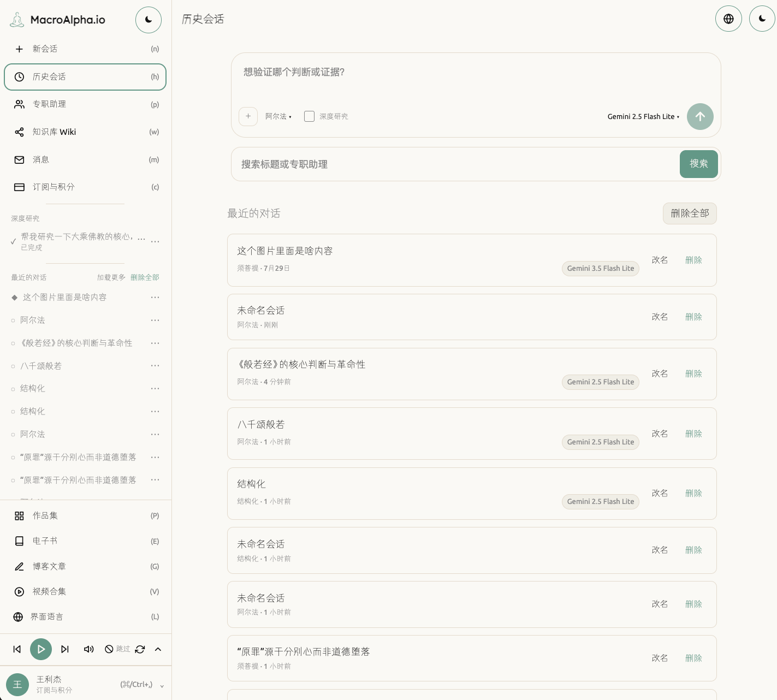The width and height of the screenshot is (777, 700).
Task: Click the 专职助理 people icon
Action: point(19,104)
